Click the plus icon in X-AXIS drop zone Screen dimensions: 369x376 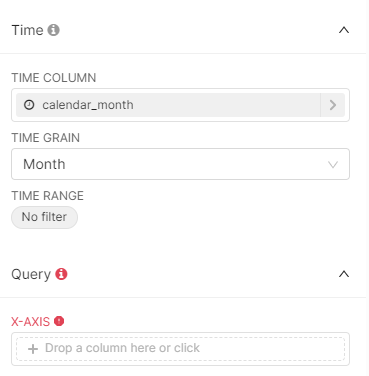tap(33, 349)
